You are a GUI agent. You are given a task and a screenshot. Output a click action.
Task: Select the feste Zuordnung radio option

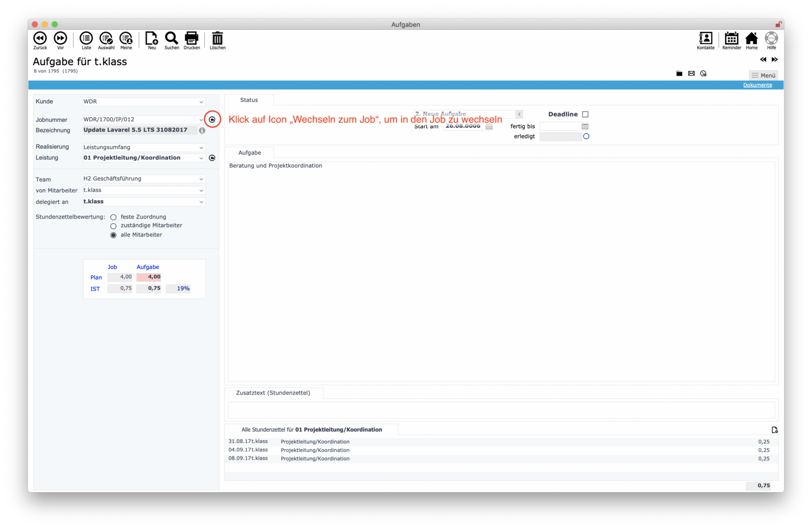114,217
